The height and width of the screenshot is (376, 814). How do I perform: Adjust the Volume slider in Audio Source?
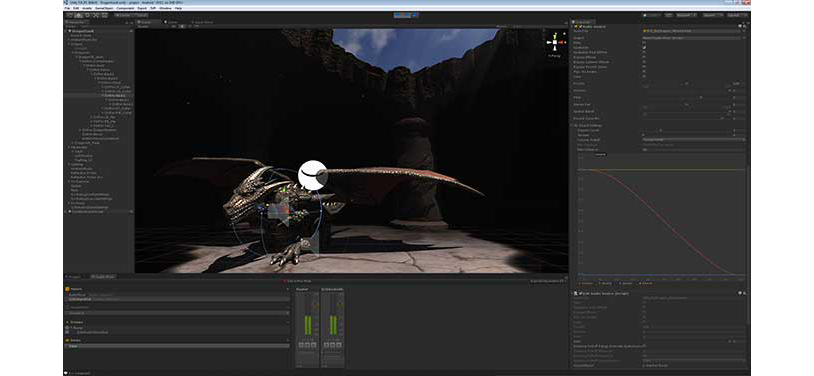tap(688, 90)
